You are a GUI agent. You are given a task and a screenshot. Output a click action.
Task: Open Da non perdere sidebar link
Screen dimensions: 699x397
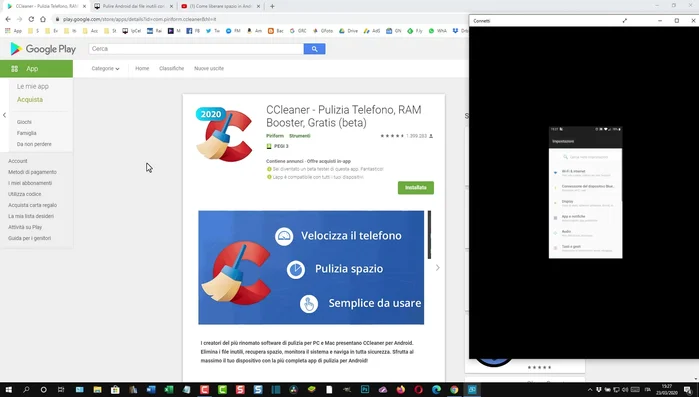34,144
